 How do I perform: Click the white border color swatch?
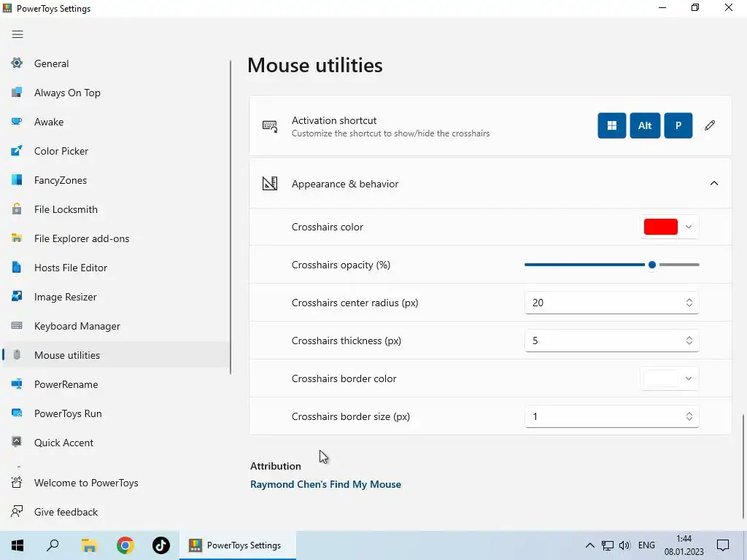661,378
